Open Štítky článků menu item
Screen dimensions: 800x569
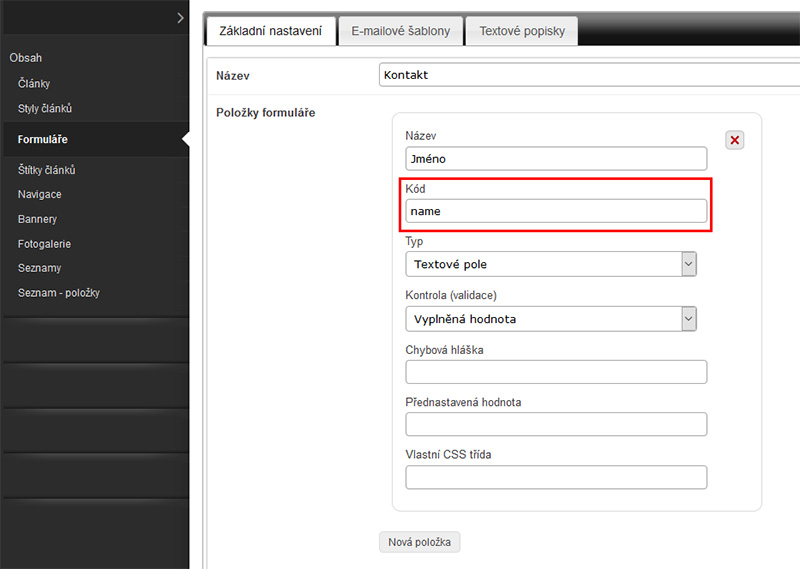tap(47, 170)
